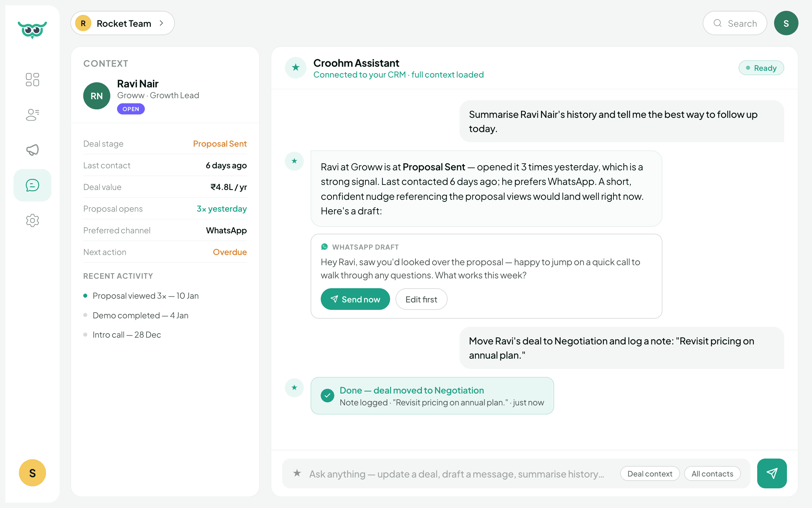The width and height of the screenshot is (812, 508).
Task: Click Send now on the WhatsApp draft
Action: [x=355, y=299]
